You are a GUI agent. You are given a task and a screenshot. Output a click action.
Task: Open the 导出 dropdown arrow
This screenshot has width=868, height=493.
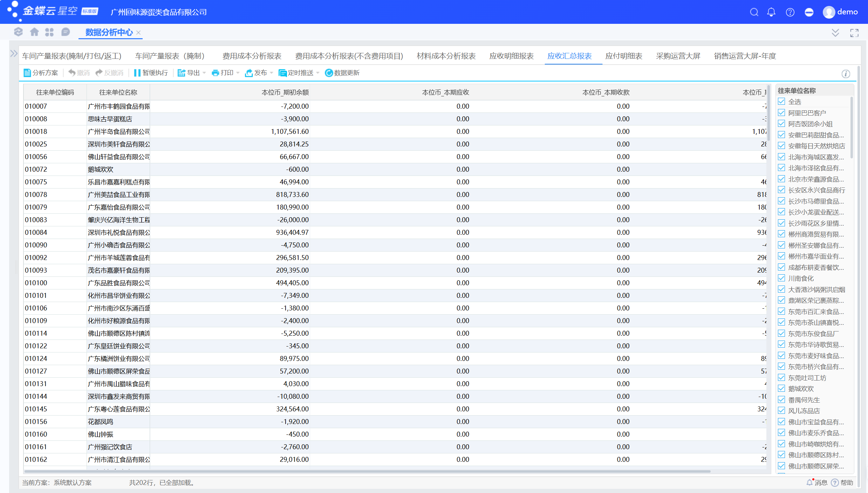[204, 73]
